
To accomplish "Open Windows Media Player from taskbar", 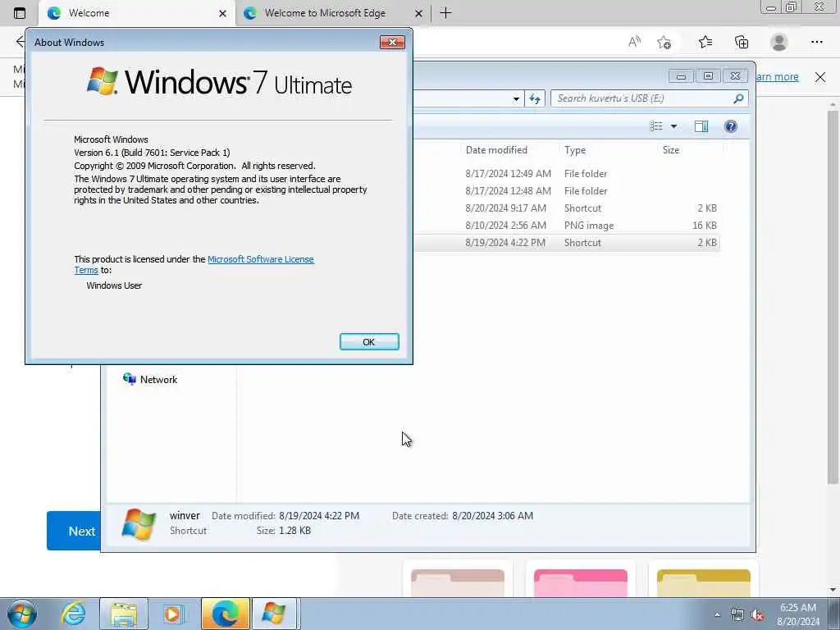I will [x=173, y=614].
